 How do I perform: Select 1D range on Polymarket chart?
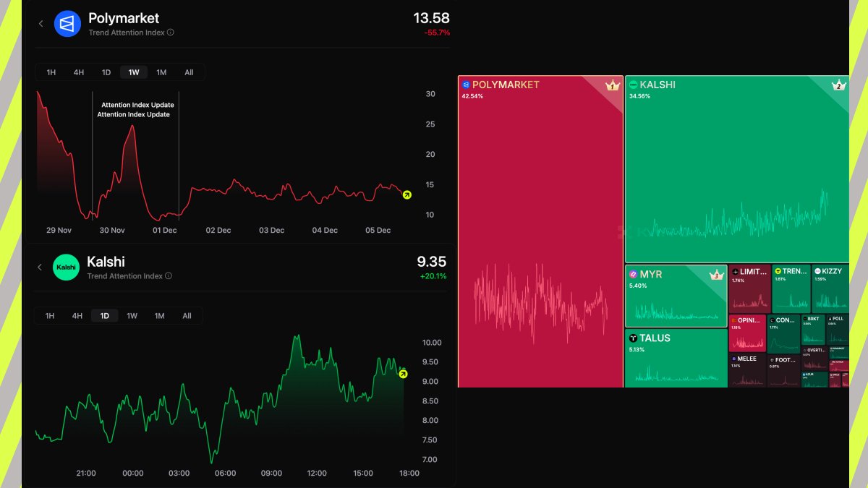106,72
